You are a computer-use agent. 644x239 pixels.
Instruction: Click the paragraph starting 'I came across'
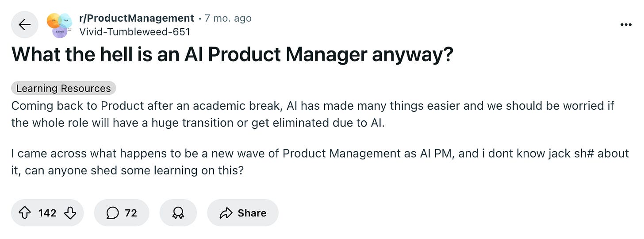(320, 162)
